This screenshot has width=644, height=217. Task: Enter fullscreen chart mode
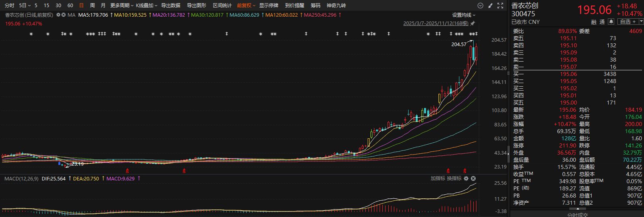[x=500, y=6]
